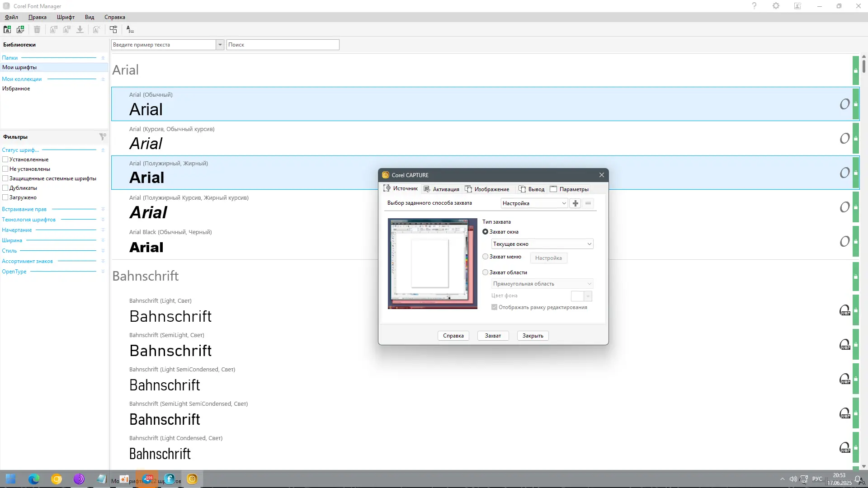Open the settings gear in the title bar

776,6
